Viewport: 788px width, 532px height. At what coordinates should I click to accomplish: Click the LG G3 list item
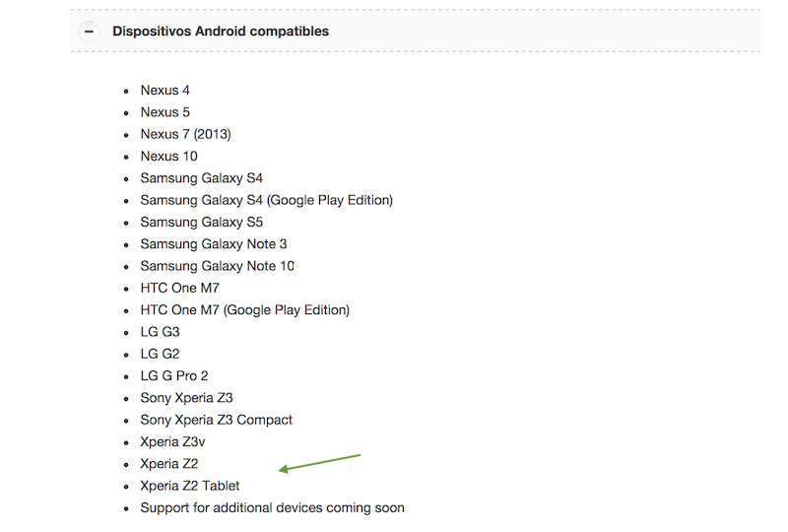[160, 332]
